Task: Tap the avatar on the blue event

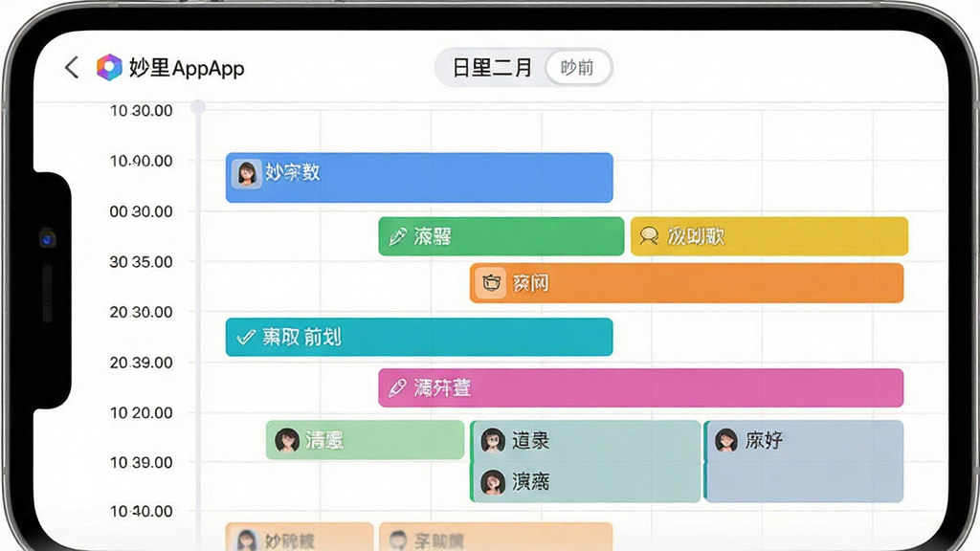Action: 246,173
